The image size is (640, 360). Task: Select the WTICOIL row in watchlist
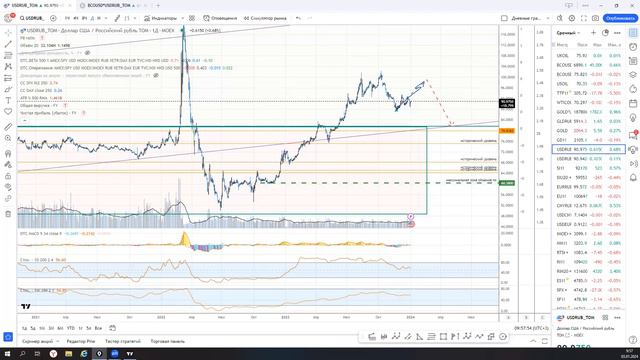589,102
